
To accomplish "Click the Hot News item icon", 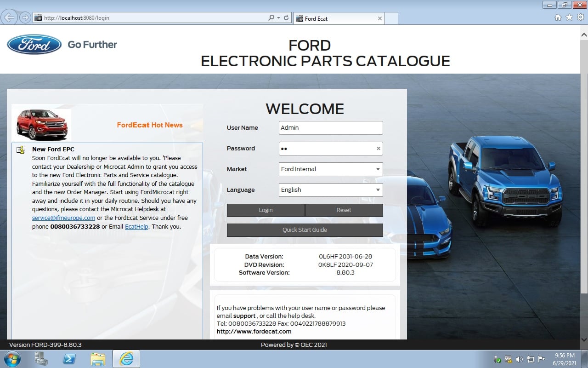I will coord(20,150).
